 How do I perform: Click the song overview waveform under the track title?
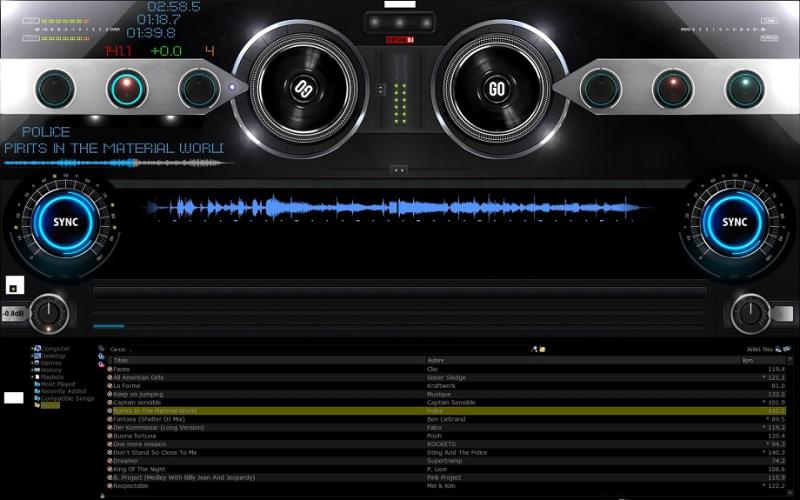117,163
